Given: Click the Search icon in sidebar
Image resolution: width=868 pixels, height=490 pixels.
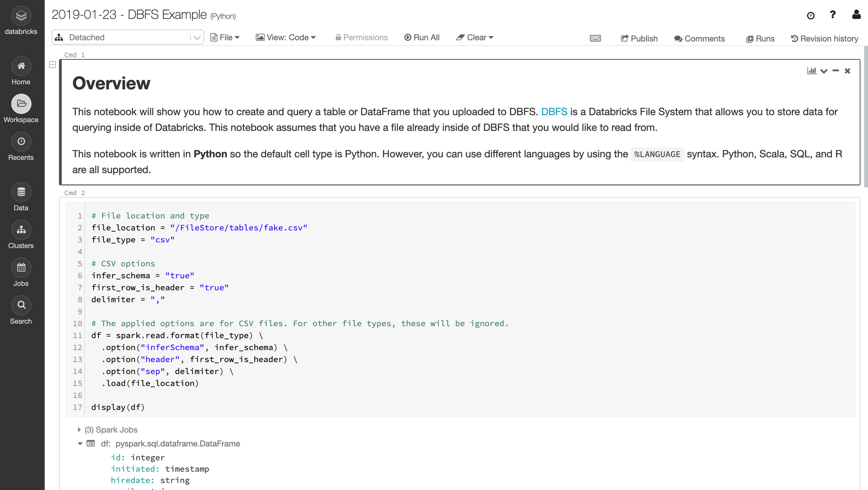Looking at the screenshot, I should pyautogui.click(x=21, y=305).
